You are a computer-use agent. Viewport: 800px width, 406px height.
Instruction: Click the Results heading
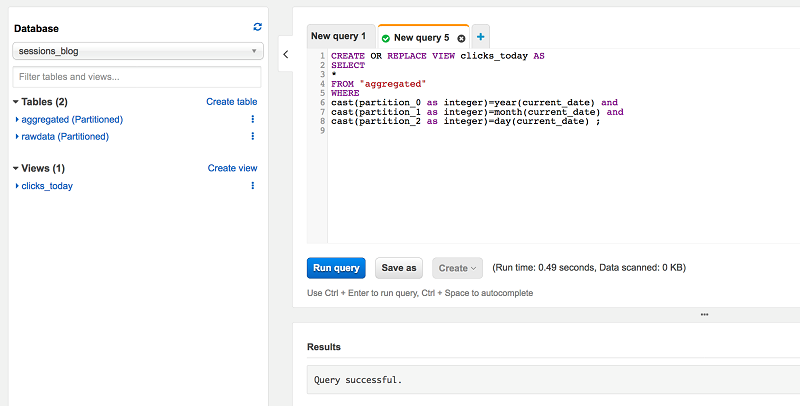(x=324, y=347)
